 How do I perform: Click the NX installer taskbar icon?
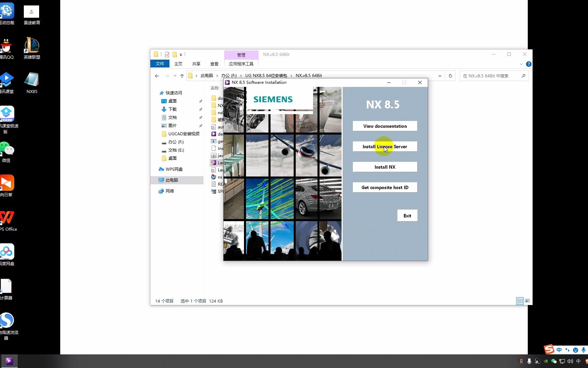[9, 361]
